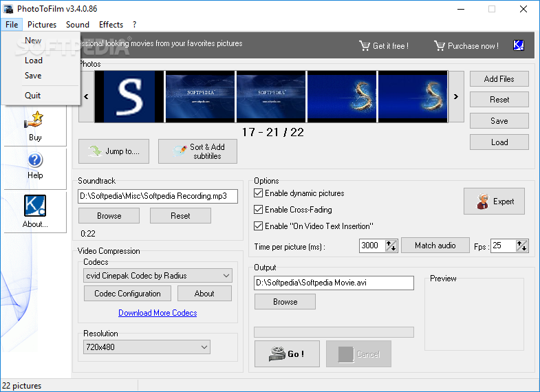Viewport: 540px width, 392px height.
Task: Click the output progress bar
Action: point(334,332)
